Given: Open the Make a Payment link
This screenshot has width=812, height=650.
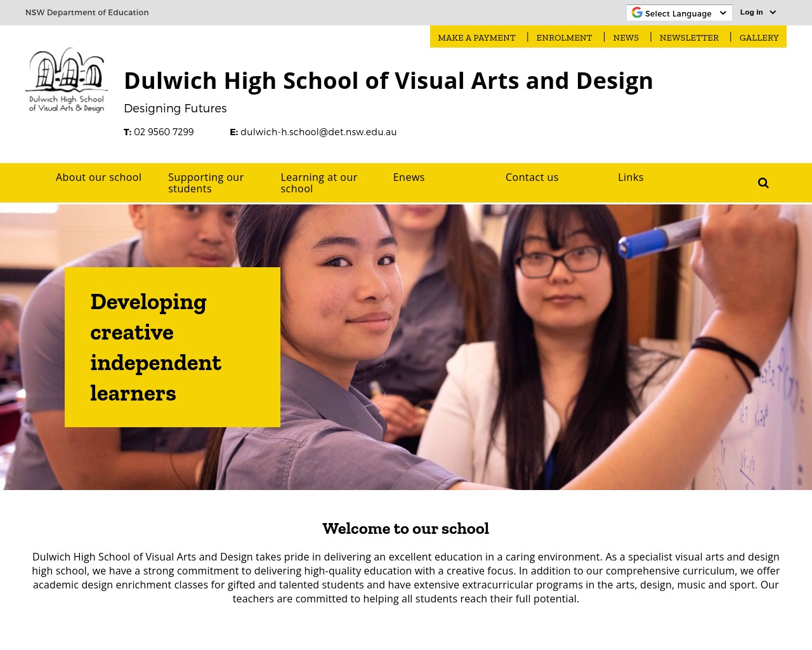Looking at the screenshot, I should (476, 37).
